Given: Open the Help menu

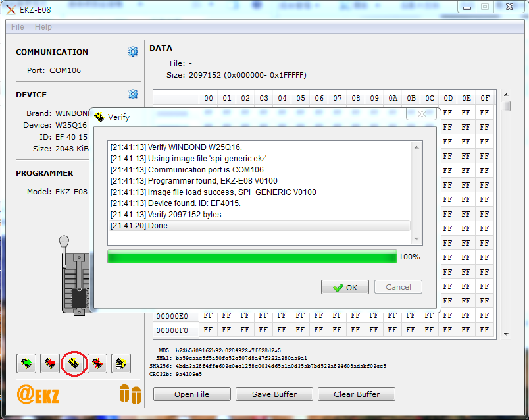Looking at the screenshot, I should [x=43, y=27].
